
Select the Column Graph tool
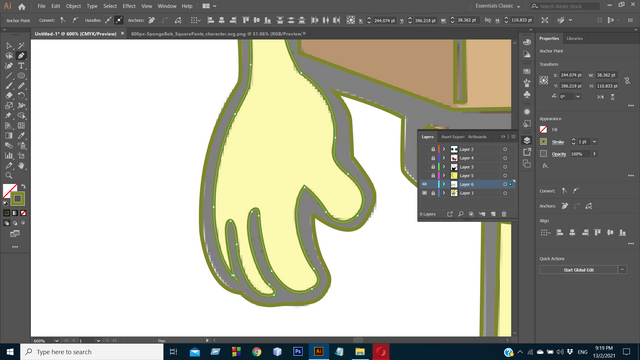(x=9, y=156)
